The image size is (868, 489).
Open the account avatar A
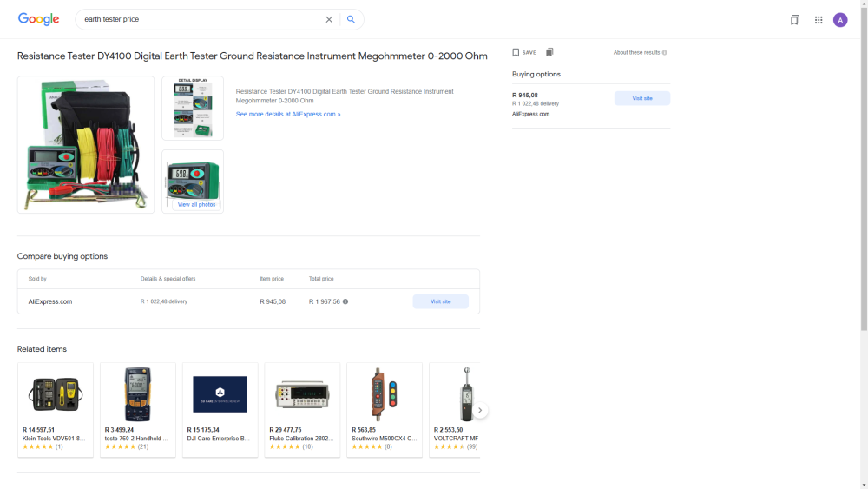coord(840,20)
